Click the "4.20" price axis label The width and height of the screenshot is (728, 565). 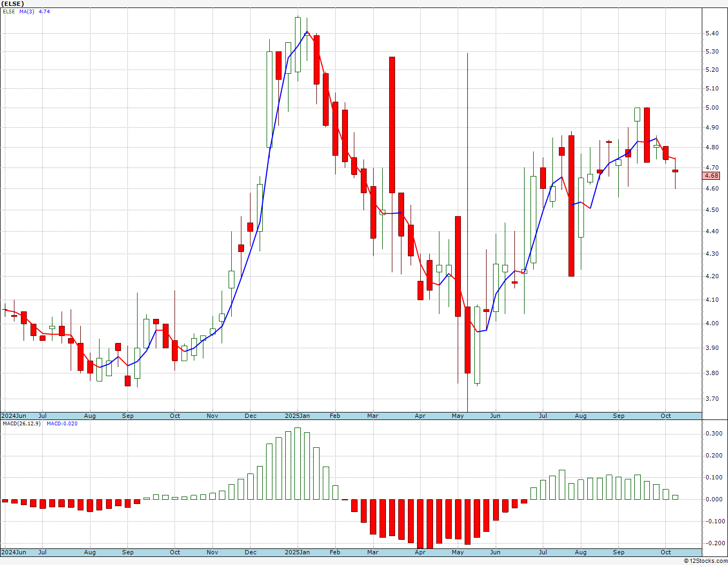point(712,276)
